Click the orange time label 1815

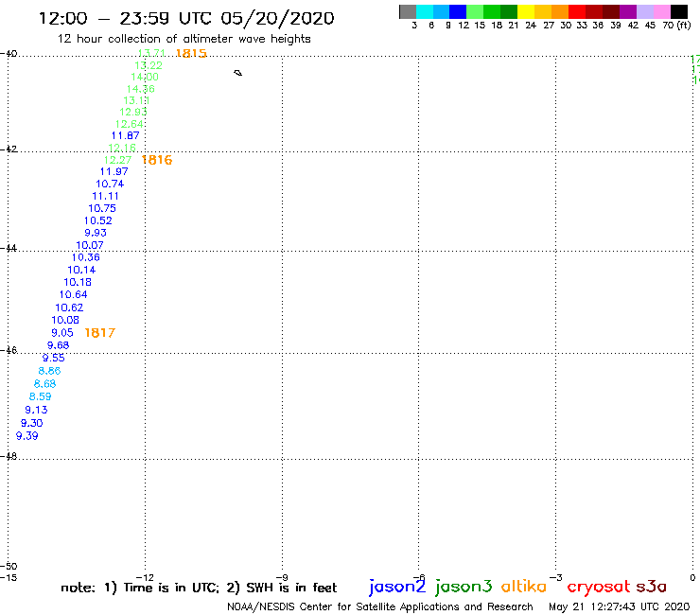pyautogui.click(x=191, y=53)
